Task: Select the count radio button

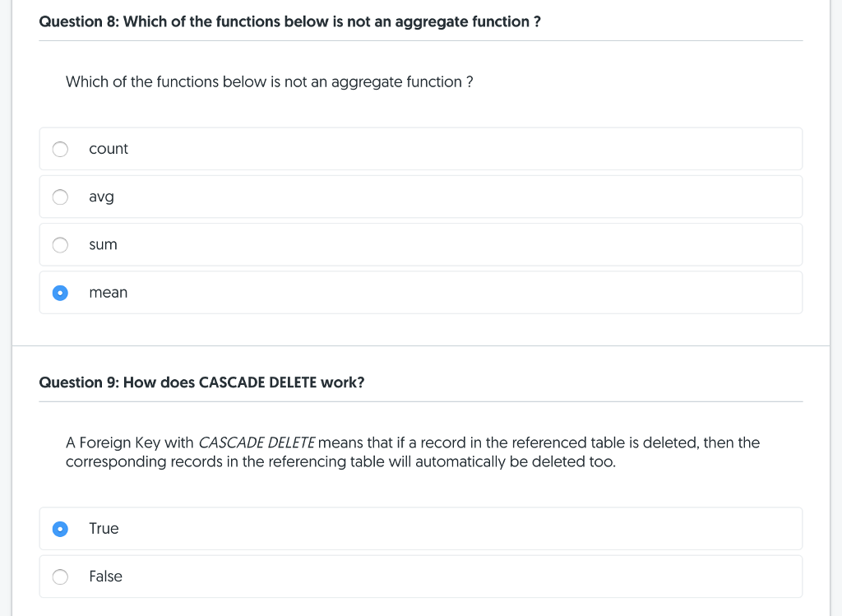Action: 60,149
